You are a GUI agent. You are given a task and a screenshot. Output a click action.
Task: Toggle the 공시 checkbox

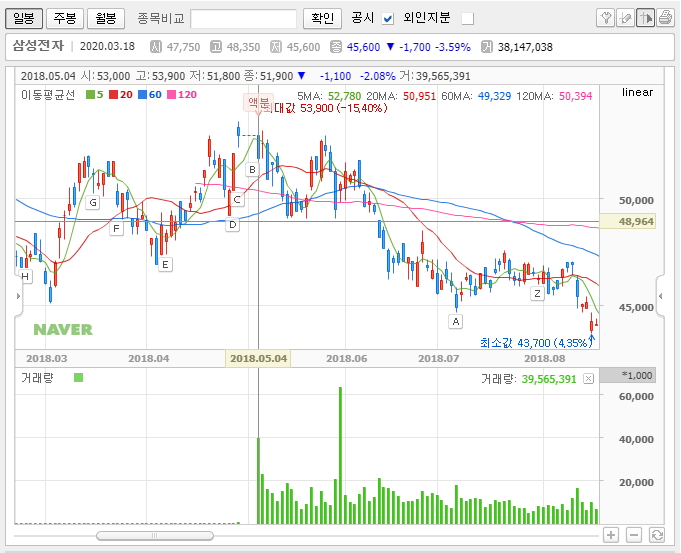point(387,19)
